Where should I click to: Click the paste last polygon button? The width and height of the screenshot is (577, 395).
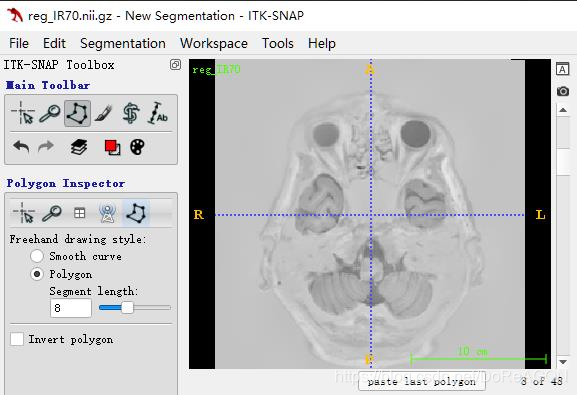click(x=422, y=382)
